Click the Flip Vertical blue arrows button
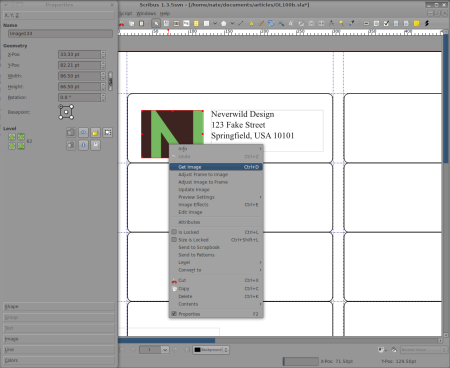The width and height of the screenshot is (450, 368). 83,145
